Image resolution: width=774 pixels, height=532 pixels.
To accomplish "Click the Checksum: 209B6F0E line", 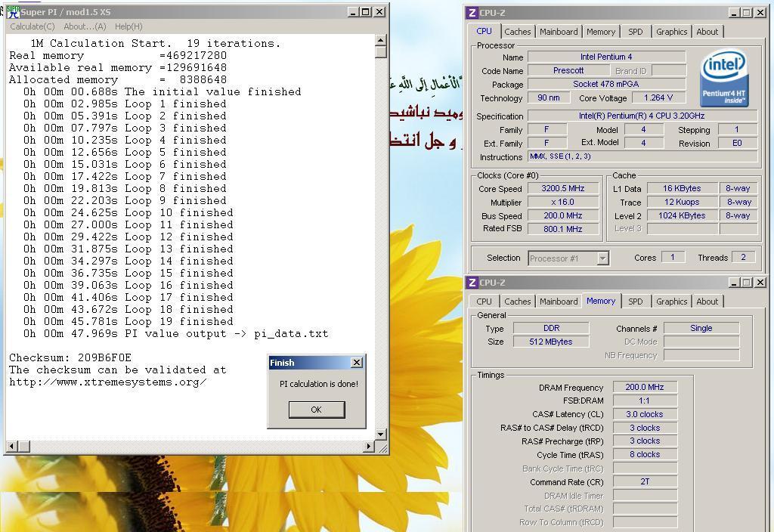I will [70, 357].
